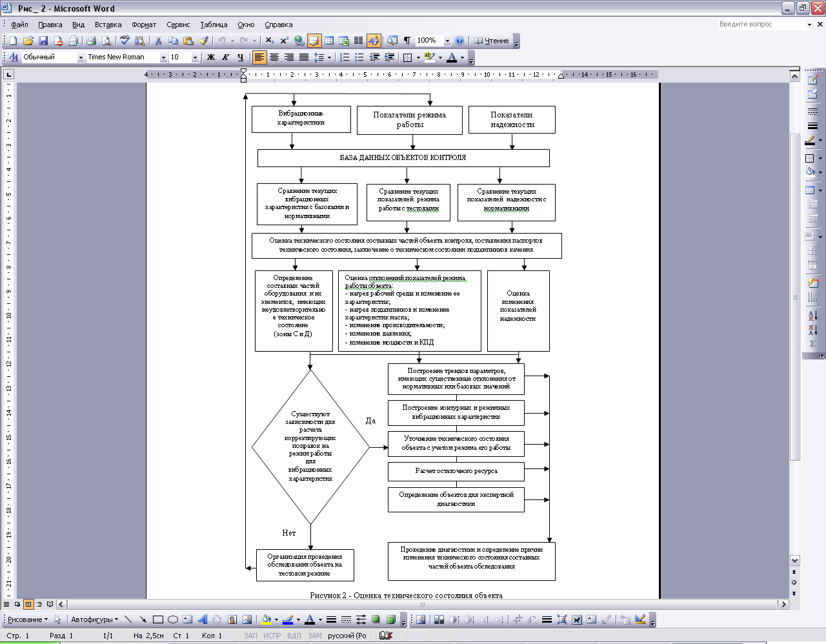Run spelling and grammar check

pos(125,41)
